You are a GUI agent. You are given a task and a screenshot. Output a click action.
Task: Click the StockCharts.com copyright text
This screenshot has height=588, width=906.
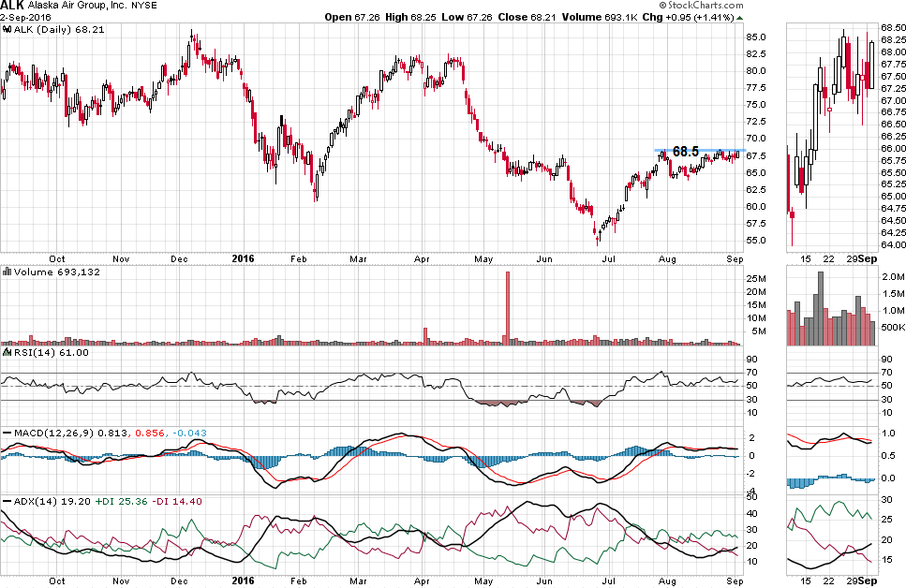[x=701, y=6]
